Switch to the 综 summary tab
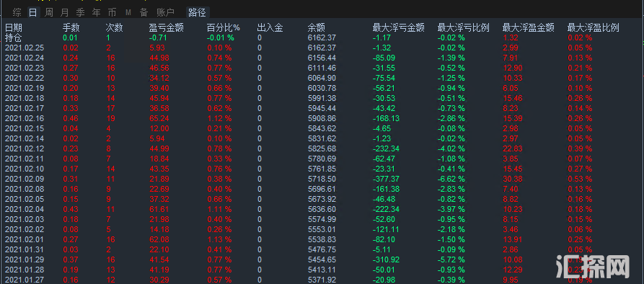The image size is (644, 284). (x=17, y=12)
